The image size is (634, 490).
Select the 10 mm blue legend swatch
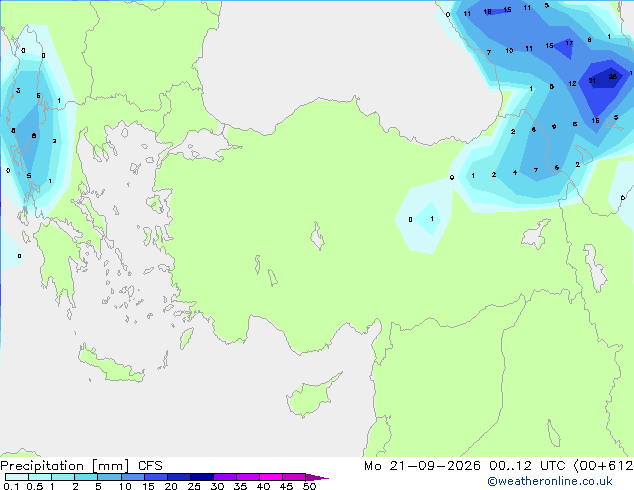coord(132,477)
